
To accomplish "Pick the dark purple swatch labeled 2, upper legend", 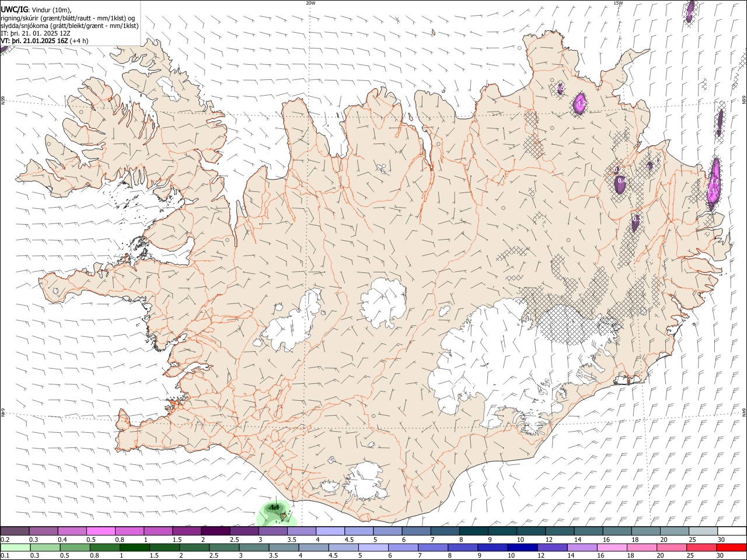I will pyautogui.click(x=215, y=531).
